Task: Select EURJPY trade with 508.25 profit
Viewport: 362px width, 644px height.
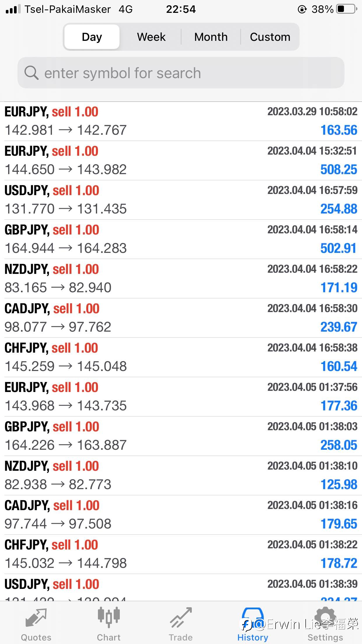Action: [x=181, y=160]
